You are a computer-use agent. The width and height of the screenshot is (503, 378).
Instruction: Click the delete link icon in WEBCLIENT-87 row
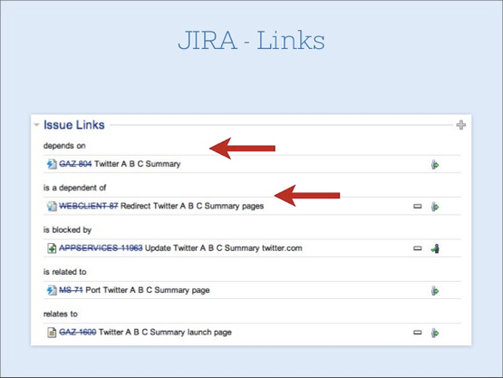pos(417,206)
